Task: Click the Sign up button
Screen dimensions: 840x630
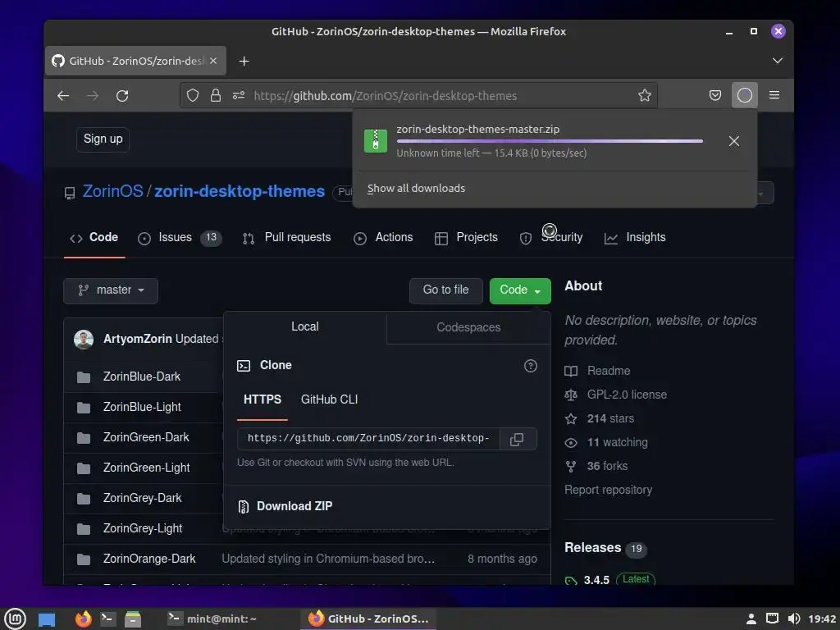Action: [x=103, y=139]
